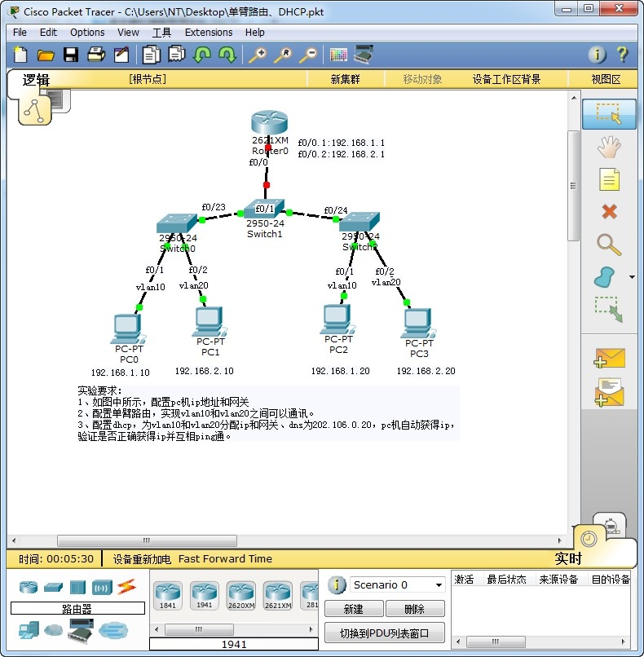Switch to the 逻辑 workspace tab
This screenshot has height=657, width=644.
[36, 80]
